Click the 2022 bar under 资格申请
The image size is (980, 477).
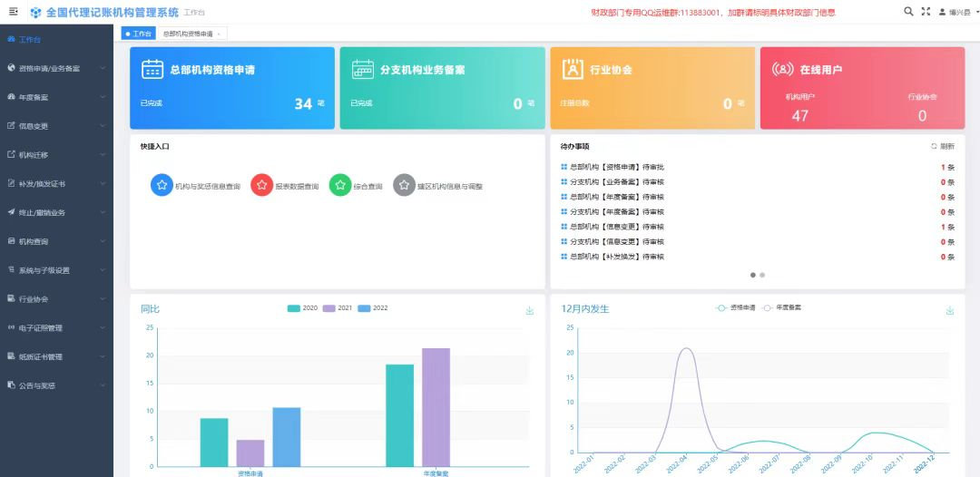286,437
